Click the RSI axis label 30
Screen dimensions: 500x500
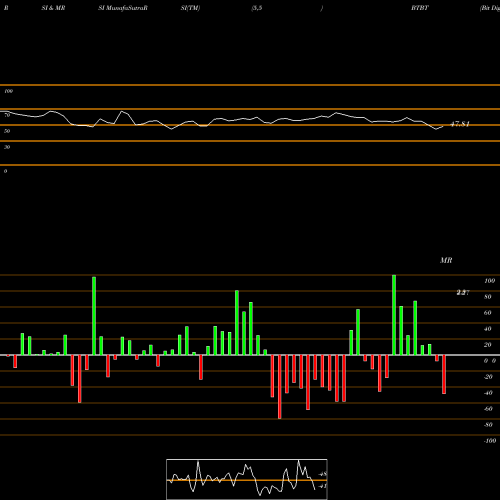coord(7,147)
